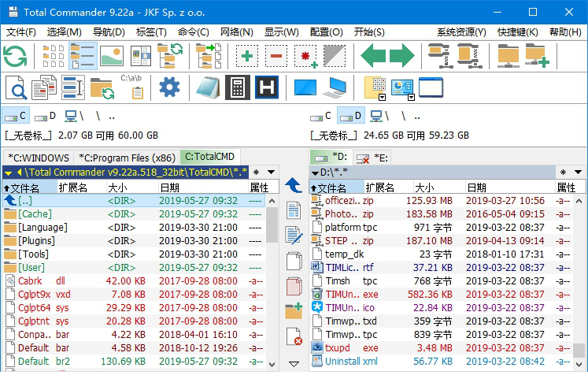This screenshot has height=386, width=588.
Task: Select the right panel *E: tab
Action: point(372,158)
